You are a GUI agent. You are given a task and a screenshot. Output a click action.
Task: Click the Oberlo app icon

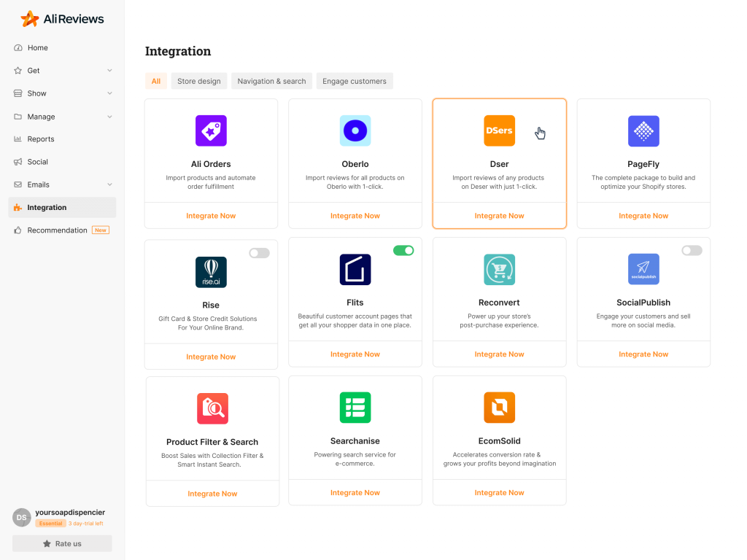pos(355,131)
